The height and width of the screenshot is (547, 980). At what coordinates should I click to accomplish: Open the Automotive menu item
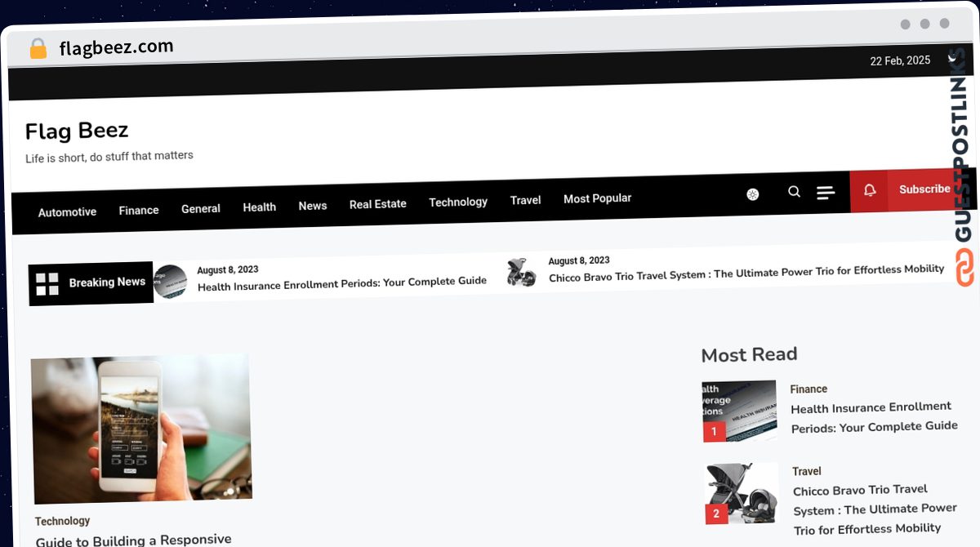point(67,212)
